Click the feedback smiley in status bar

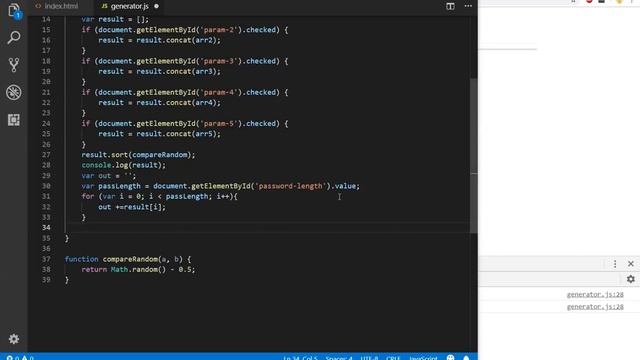click(x=450, y=357)
